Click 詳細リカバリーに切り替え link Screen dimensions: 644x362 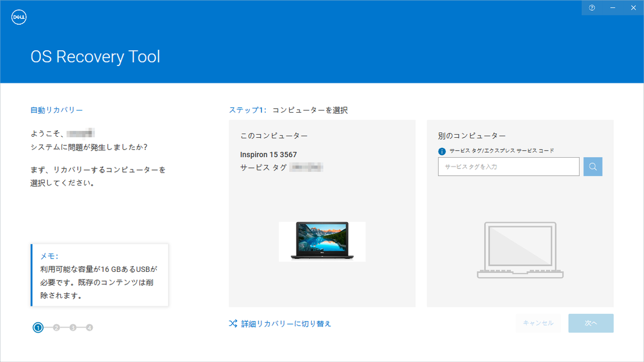(x=286, y=324)
